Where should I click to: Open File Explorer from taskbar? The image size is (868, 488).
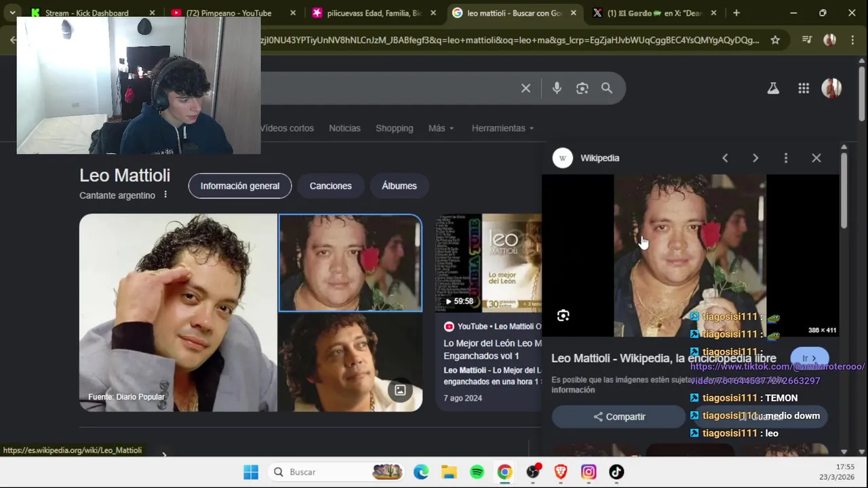[449, 472]
